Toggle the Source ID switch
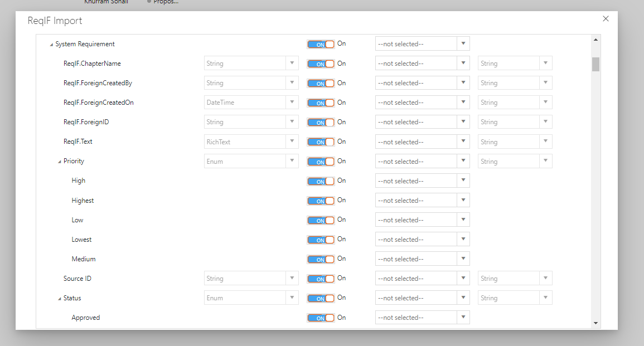644x346 pixels. (321, 279)
